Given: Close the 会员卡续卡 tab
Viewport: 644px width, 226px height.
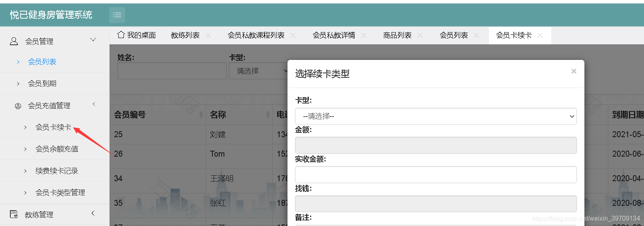Looking at the screenshot, I should [x=540, y=35].
